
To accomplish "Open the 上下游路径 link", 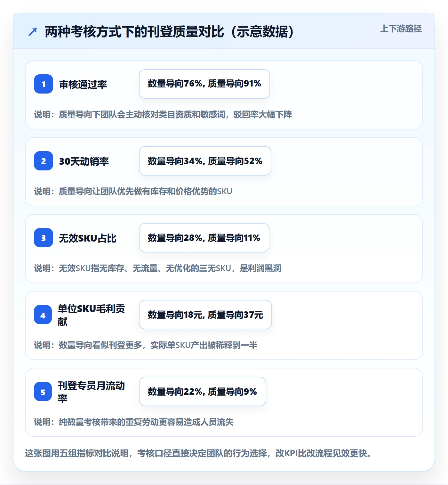I will coord(401,29).
